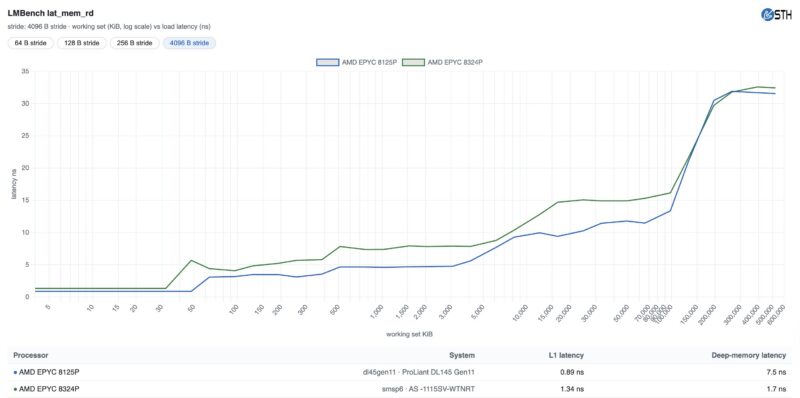
Task: Click the 1.34 ns L1 latency value
Action: [572, 389]
